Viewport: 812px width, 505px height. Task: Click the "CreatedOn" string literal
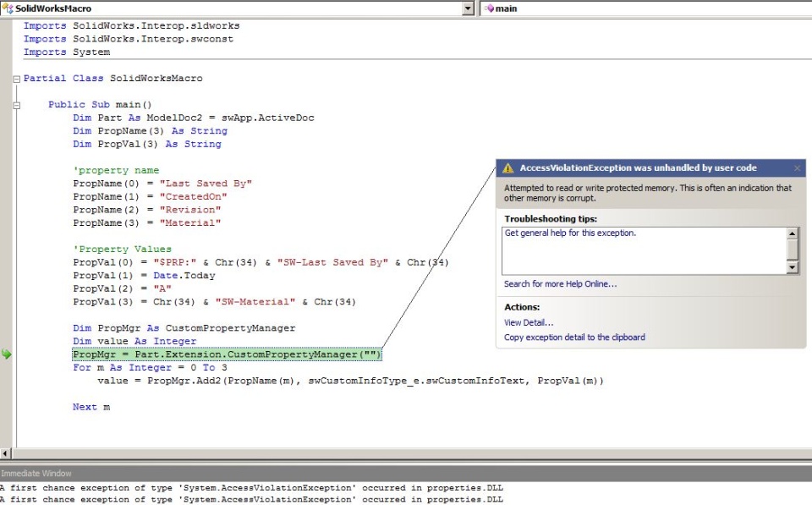pos(193,197)
